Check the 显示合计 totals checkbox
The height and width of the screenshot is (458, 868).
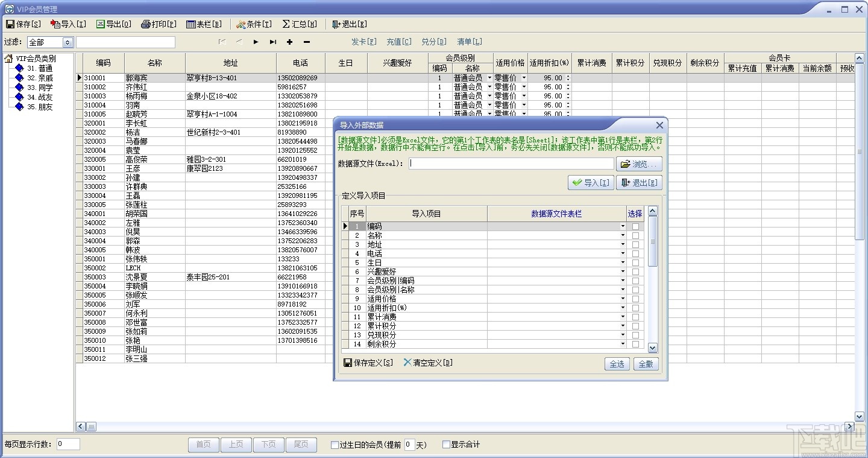446,445
